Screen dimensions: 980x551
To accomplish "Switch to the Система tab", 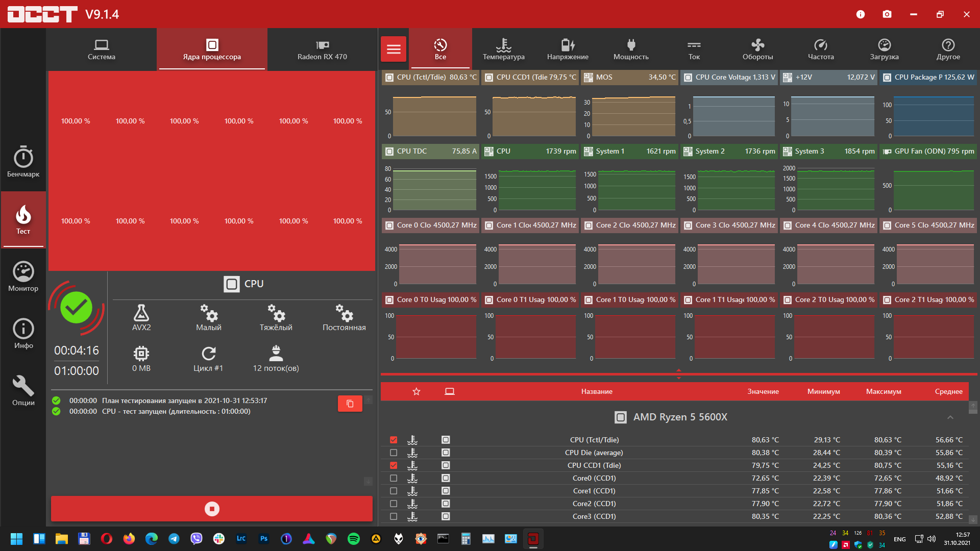I will pos(101,49).
